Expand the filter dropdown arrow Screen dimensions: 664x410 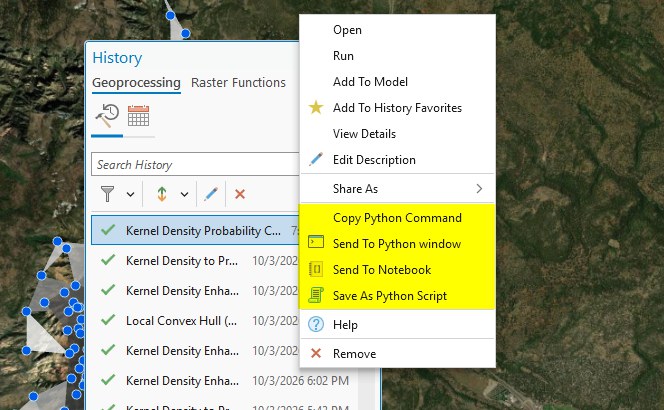pyautogui.click(x=130, y=194)
